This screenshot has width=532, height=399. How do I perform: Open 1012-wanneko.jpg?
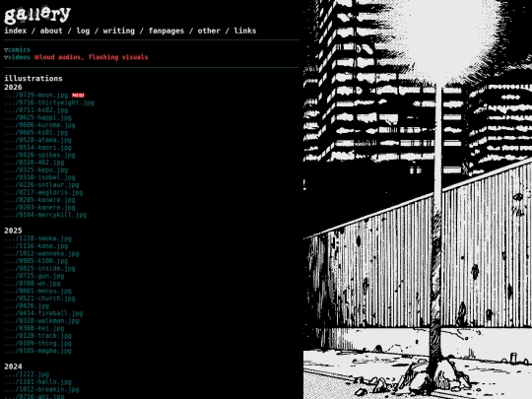point(41,253)
